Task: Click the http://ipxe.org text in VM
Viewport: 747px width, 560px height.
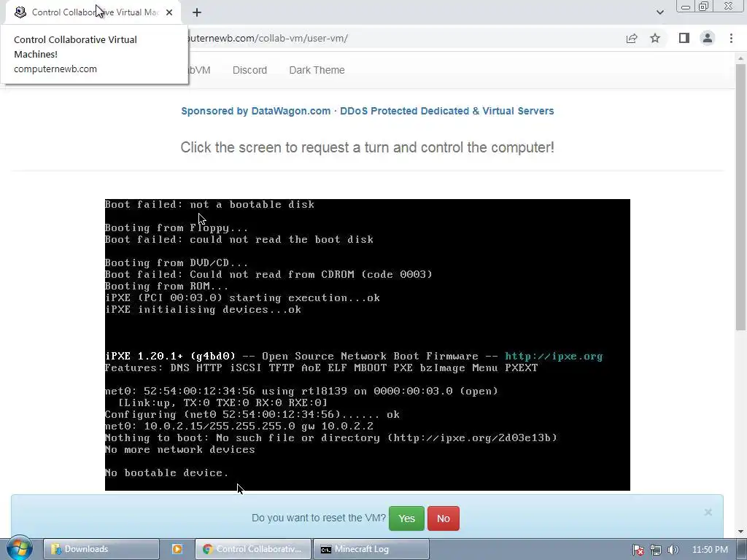Action: [x=554, y=356]
